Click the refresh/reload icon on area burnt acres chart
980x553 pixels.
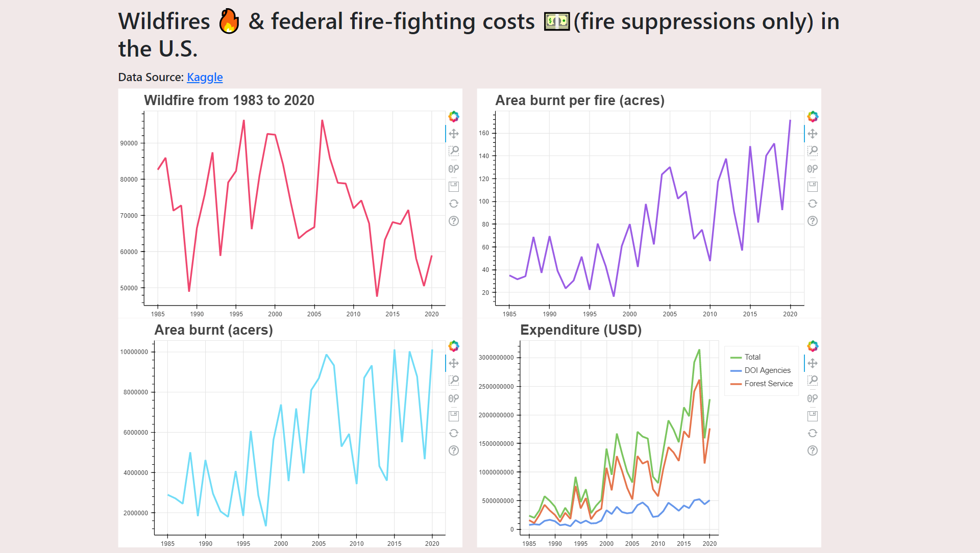click(454, 433)
